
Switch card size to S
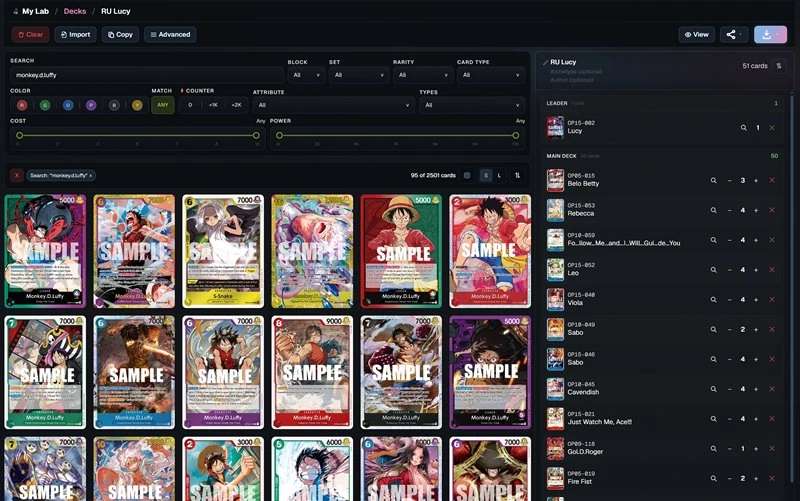tap(486, 176)
